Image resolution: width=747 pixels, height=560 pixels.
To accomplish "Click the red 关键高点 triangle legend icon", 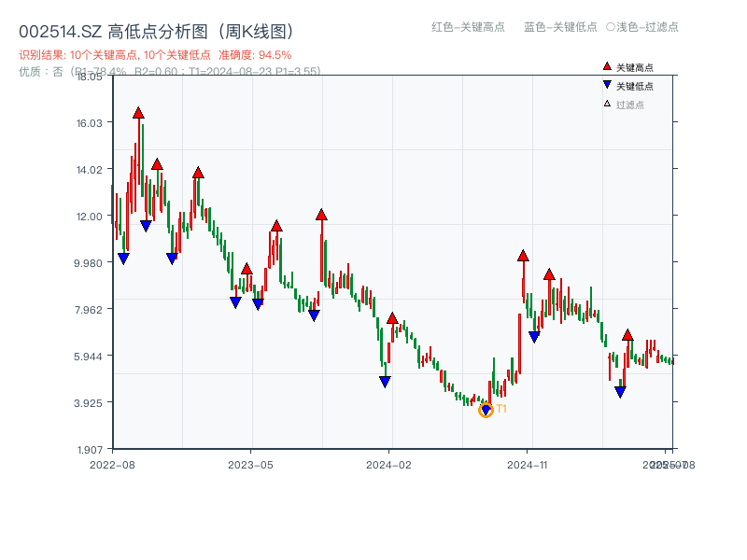I will 606,66.
